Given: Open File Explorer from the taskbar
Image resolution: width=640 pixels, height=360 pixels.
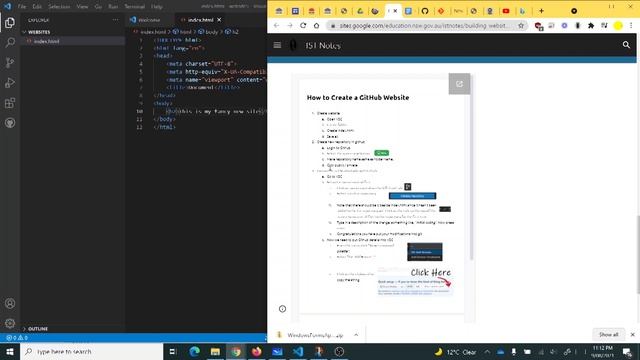Looking at the screenshot, I should pyautogui.click(x=215, y=351).
